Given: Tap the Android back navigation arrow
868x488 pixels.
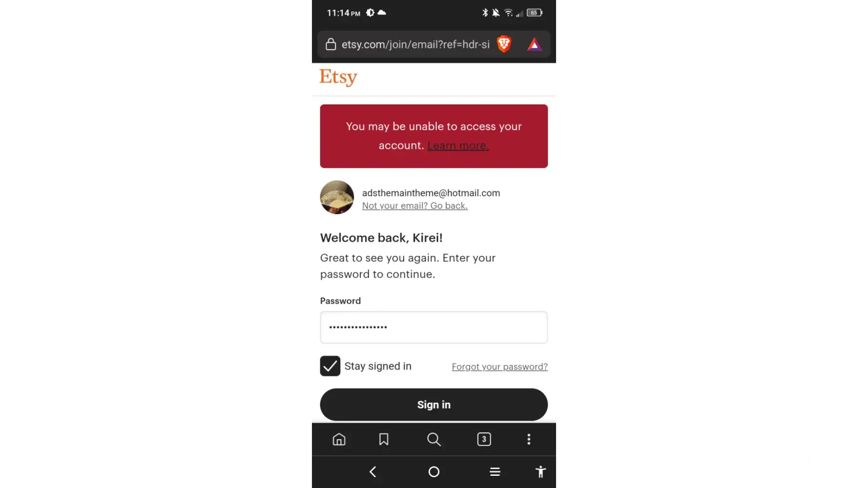Looking at the screenshot, I should pyautogui.click(x=373, y=472).
